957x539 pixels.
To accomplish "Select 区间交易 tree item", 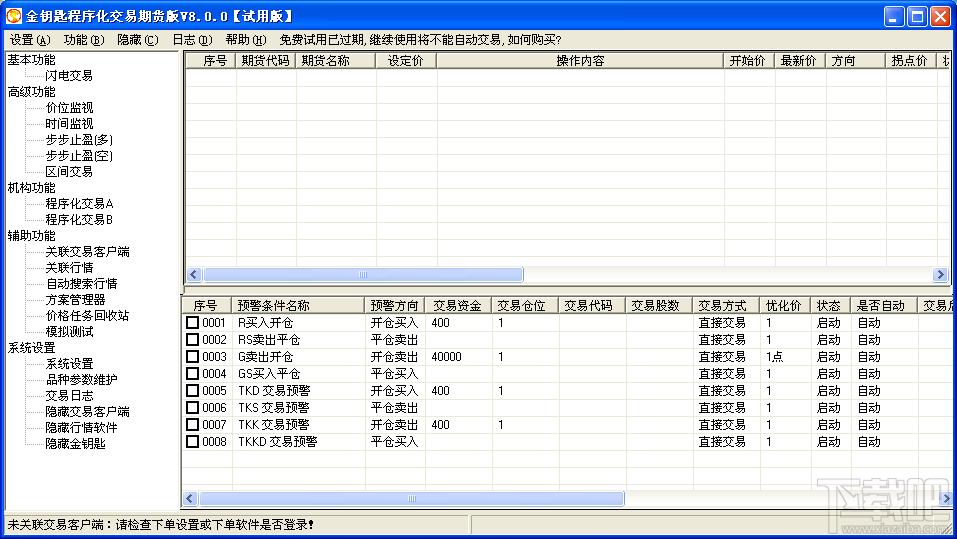I will [x=69, y=172].
